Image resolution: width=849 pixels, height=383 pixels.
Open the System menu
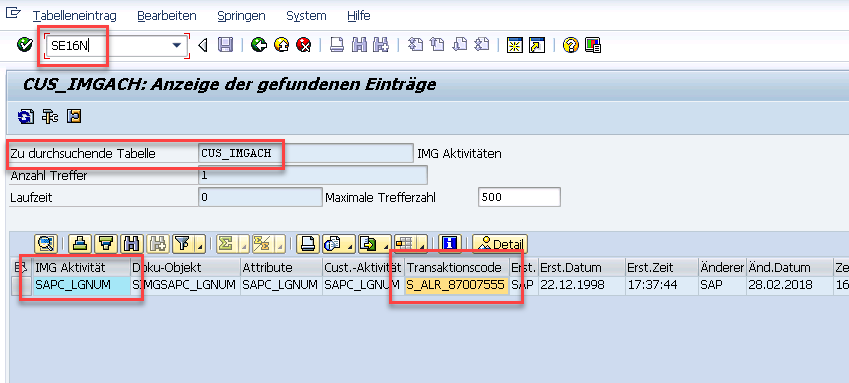click(306, 16)
